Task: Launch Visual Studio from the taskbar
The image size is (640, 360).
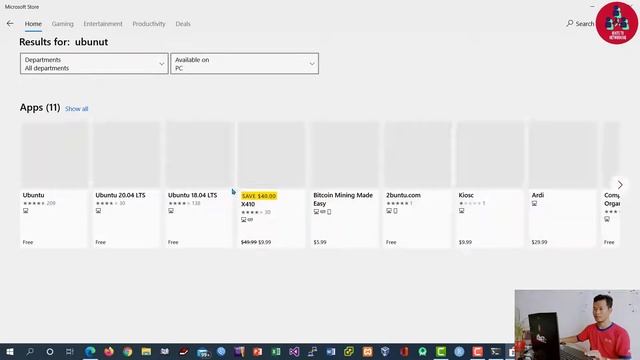Action: tap(294, 351)
